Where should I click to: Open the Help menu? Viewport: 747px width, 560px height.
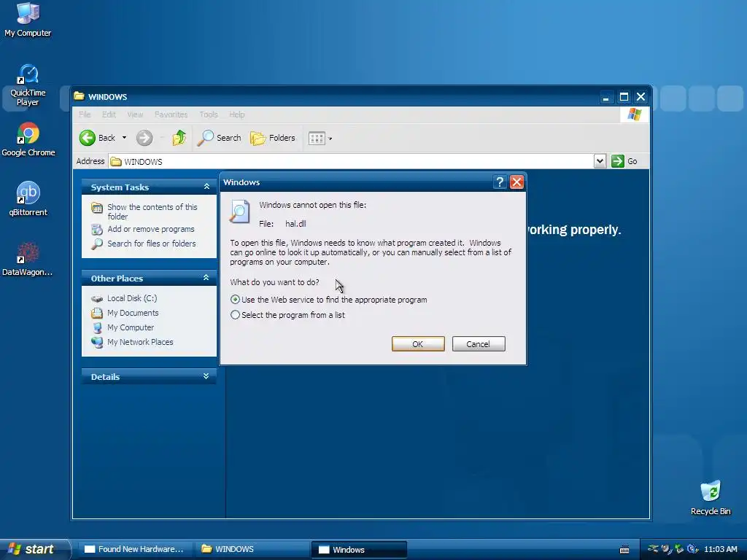click(237, 114)
